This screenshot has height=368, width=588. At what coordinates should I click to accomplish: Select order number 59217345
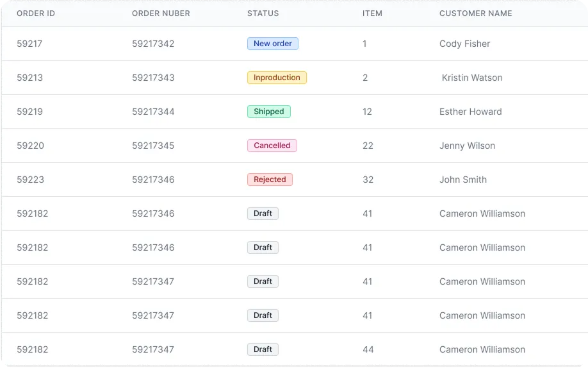(153, 146)
